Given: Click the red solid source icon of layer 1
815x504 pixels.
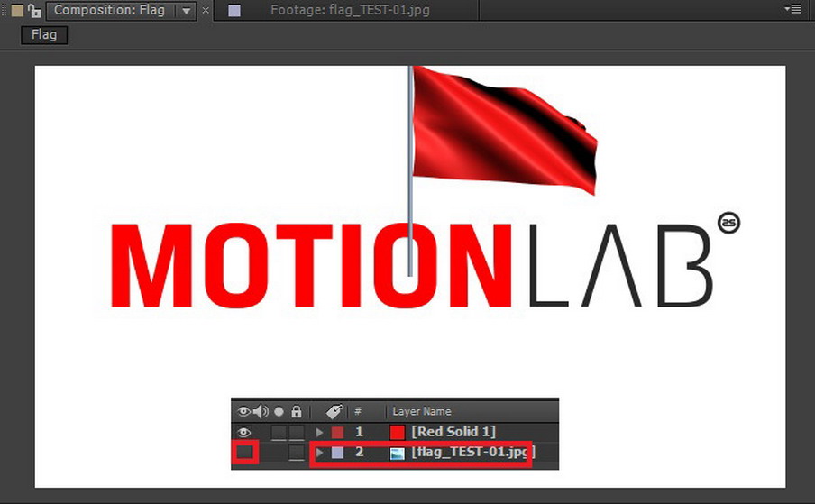Looking at the screenshot, I should [x=397, y=432].
